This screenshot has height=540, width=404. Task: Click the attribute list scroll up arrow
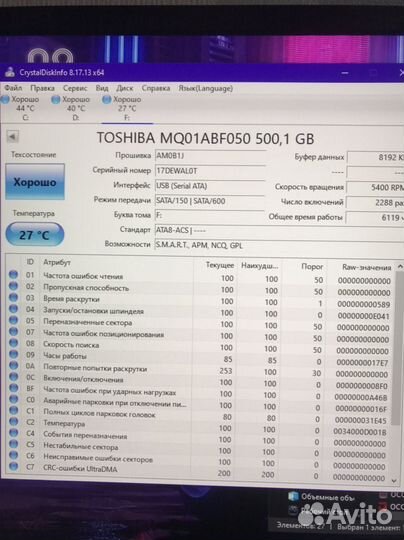point(400,267)
